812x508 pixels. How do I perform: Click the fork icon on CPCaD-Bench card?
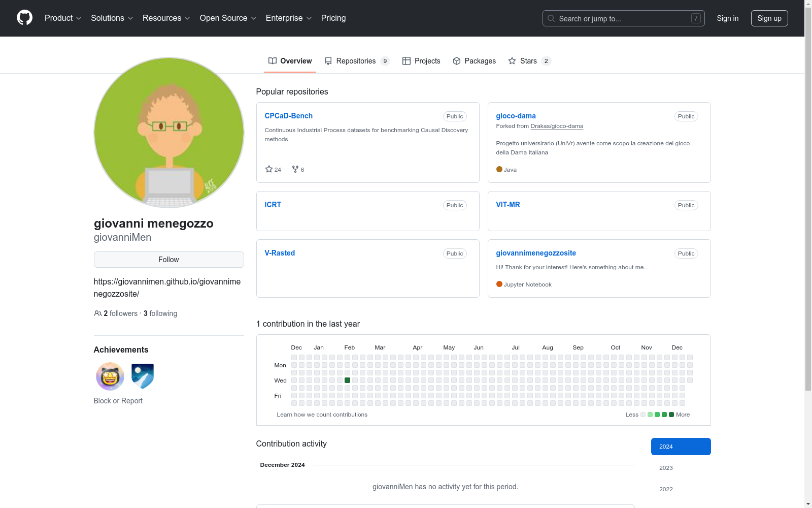point(295,169)
